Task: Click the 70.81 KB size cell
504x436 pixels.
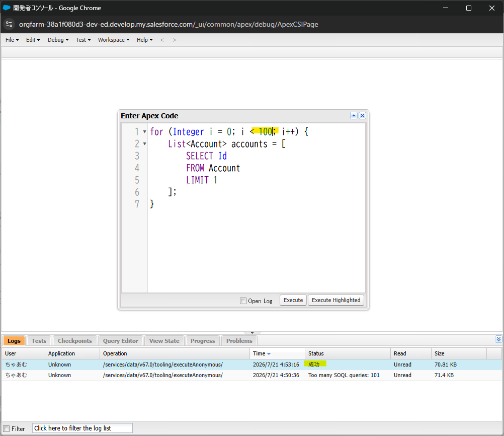Action: (x=446, y=365)
